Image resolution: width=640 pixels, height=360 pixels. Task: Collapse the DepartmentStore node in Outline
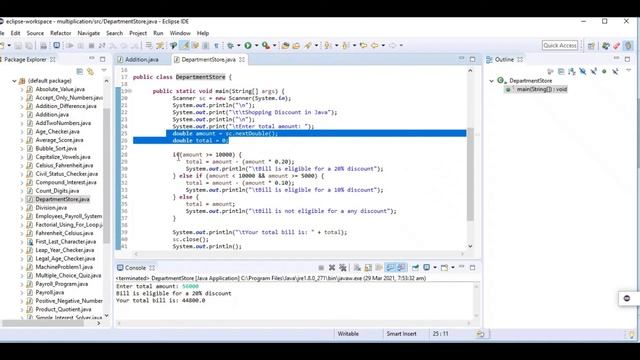491,81
